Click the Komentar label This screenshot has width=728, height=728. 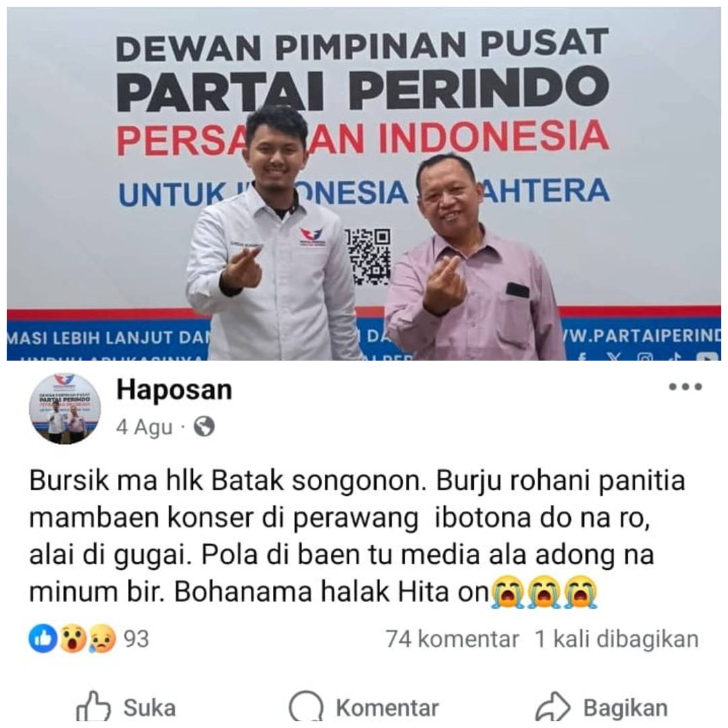coord(387,708)
